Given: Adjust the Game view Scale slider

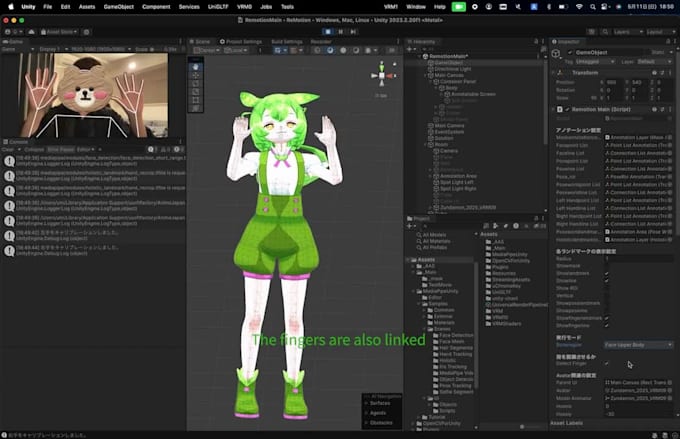Looking at the screenshot, I should click(x=157, y=49).
